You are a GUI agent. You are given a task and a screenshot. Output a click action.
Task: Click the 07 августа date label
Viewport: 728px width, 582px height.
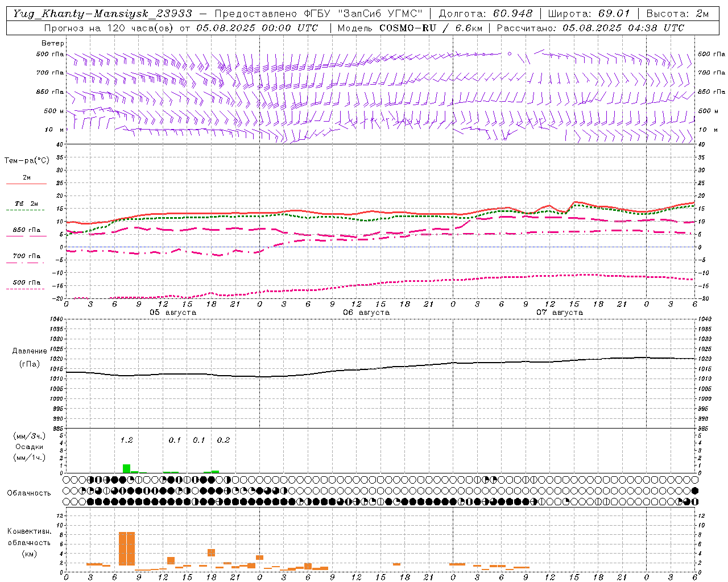(559, 313)
